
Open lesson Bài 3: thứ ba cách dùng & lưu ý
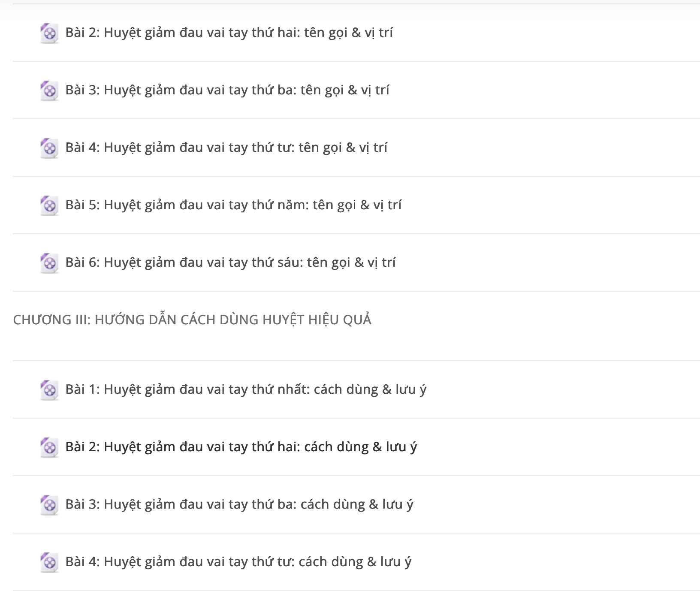(x=239, y=504)
